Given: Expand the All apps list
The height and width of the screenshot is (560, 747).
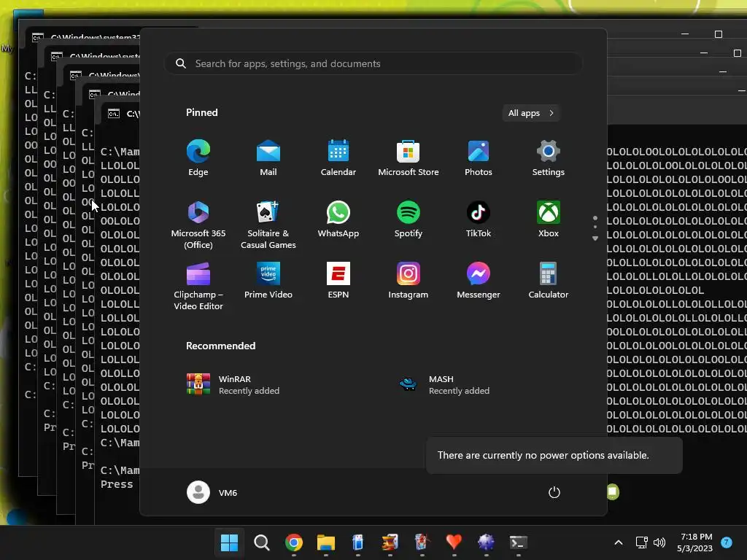Looking at the screenshot, I should point(531,113).
